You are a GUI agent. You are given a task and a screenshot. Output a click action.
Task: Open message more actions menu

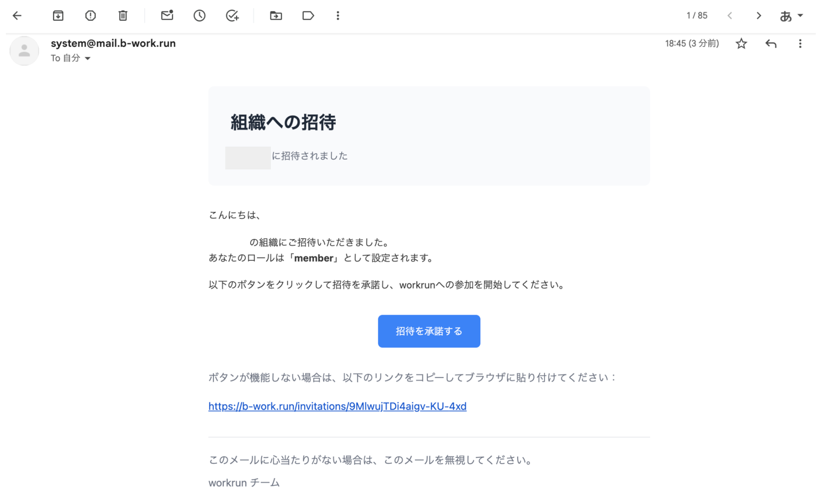pyautogui.click(x=800, y=44)
